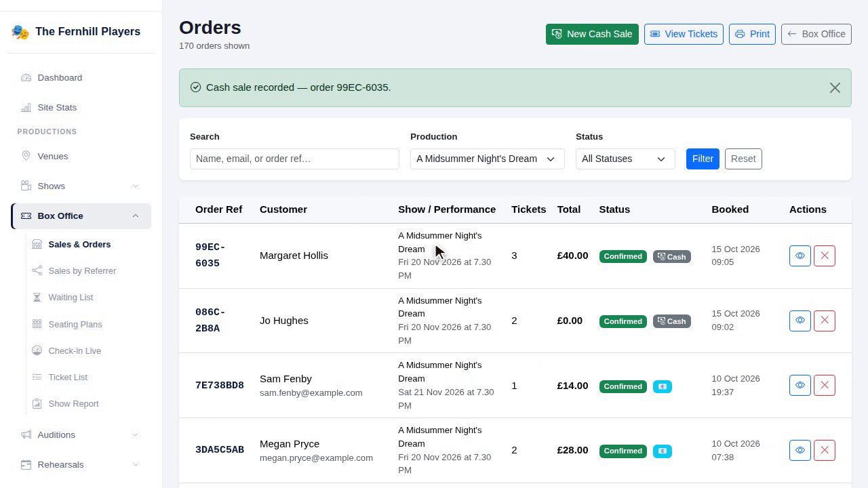Expand the Shows sidebar section
The image size is (868, 488).
(81, 186)
